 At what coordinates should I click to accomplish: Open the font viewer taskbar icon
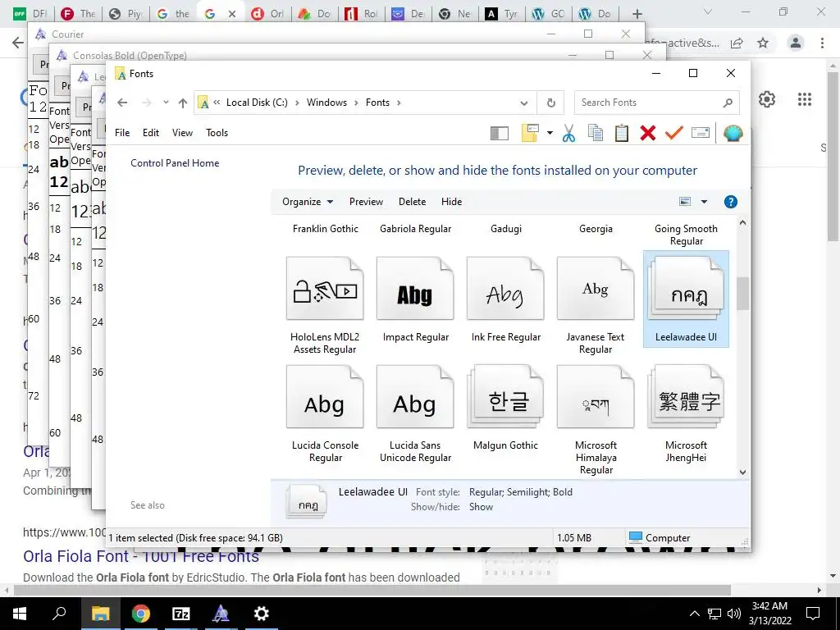click(221, 614)
